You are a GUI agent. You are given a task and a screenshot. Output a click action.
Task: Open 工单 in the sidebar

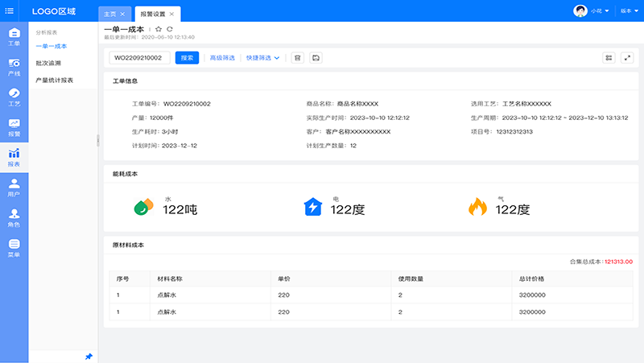(14, 37)
